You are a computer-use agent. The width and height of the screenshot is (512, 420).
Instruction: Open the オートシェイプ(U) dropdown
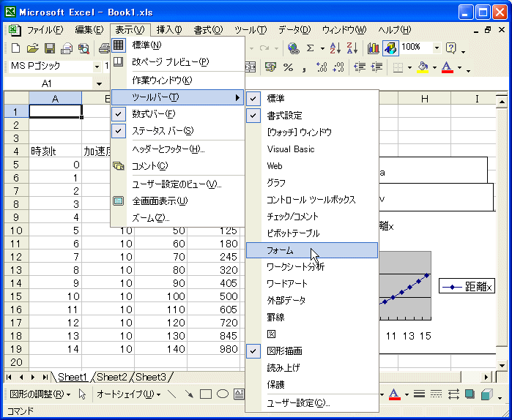129,394
